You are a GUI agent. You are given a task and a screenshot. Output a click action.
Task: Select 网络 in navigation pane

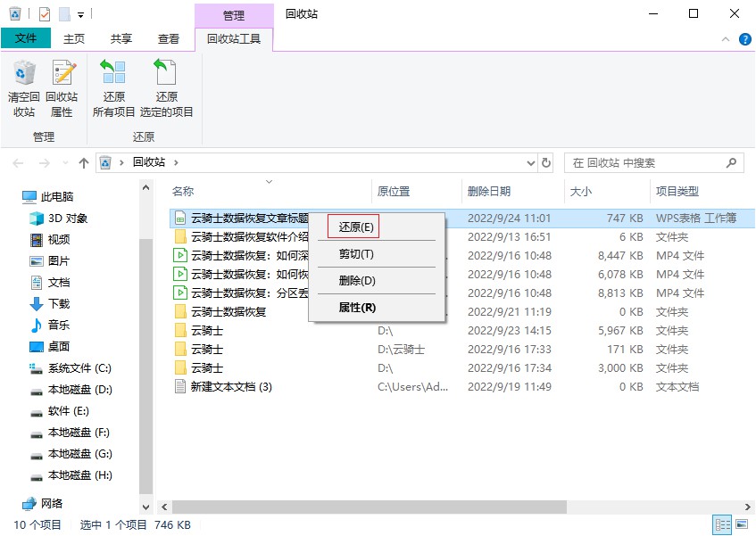coord(43,504)
